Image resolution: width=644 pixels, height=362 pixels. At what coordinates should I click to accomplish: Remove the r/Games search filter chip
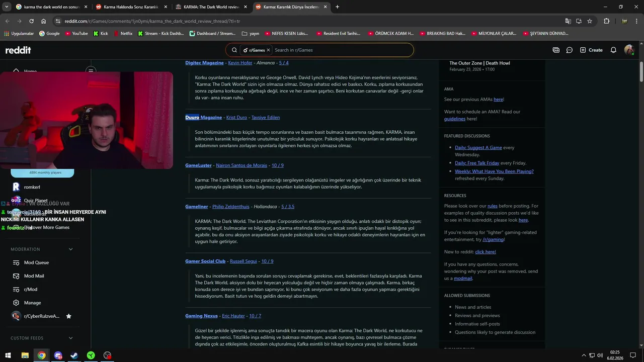point(268,50)
